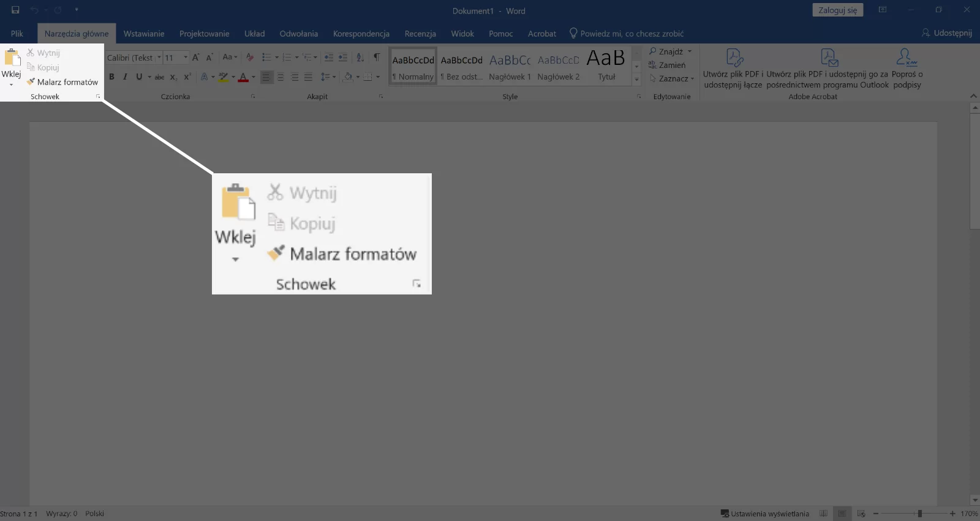Create a PDF and share a link
This screenshot has width=980, height=521.
tap(733, 69)
